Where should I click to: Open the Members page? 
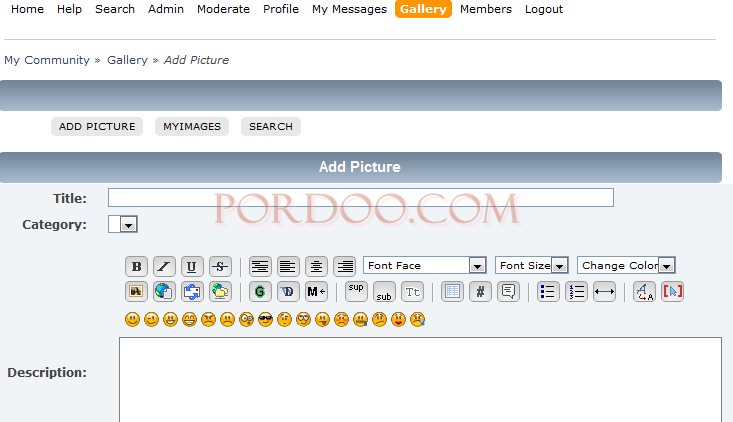tap(486, 9)
